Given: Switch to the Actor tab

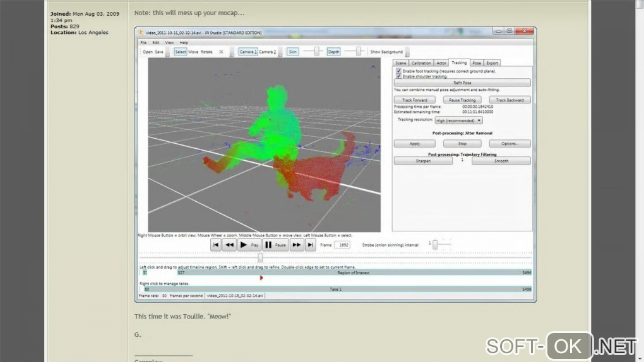Looking at the screenshot, I should click(x=441, y=63).
